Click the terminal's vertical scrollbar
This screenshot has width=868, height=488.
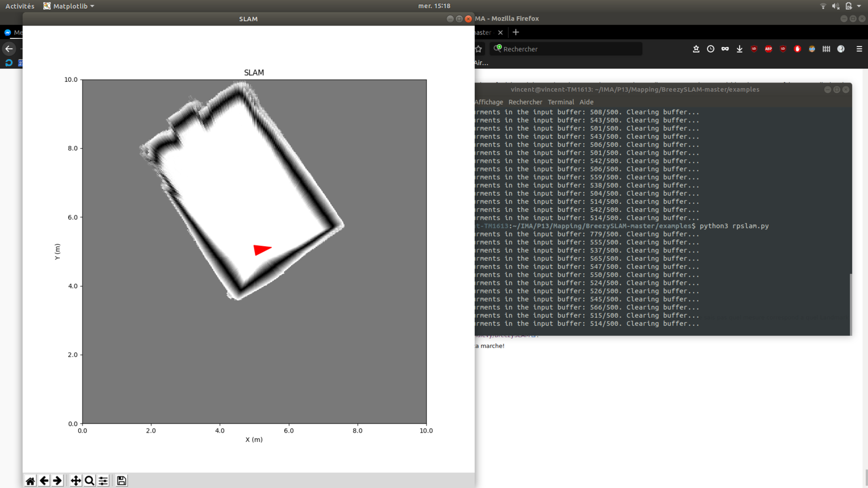[850, 303]
